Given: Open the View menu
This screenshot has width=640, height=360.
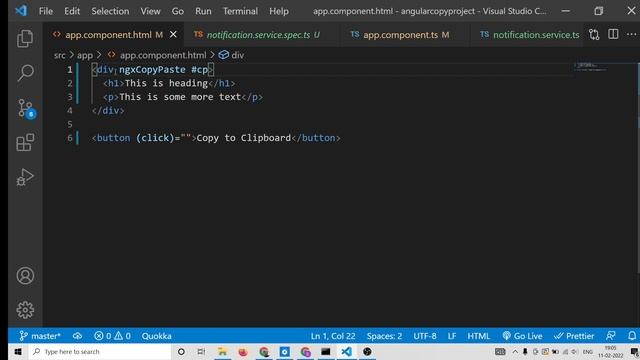Looking at the screenshot, I should pyautogui.click(x=150, y=11).
